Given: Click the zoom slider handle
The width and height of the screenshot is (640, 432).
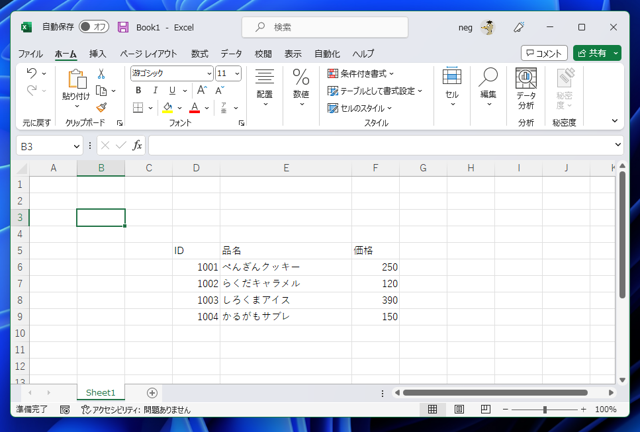Looking at the screenshot, I should coord(544,410).
